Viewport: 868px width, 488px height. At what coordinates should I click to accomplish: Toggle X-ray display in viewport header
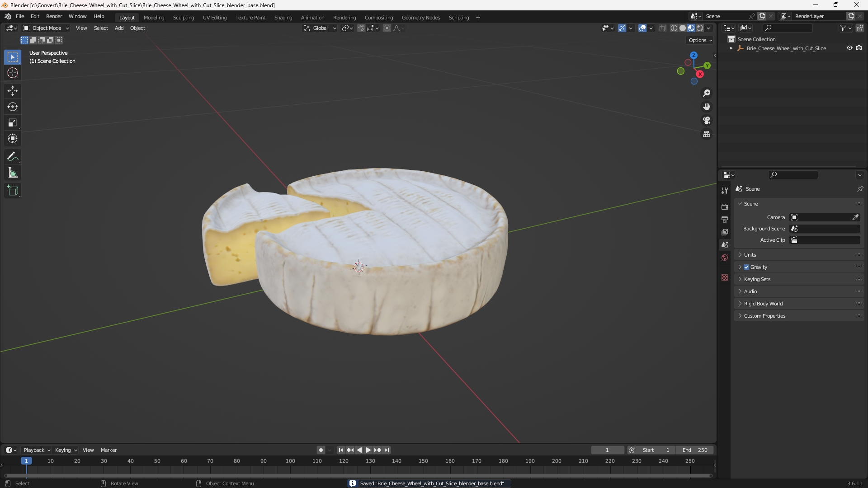[x=663, y=28]
